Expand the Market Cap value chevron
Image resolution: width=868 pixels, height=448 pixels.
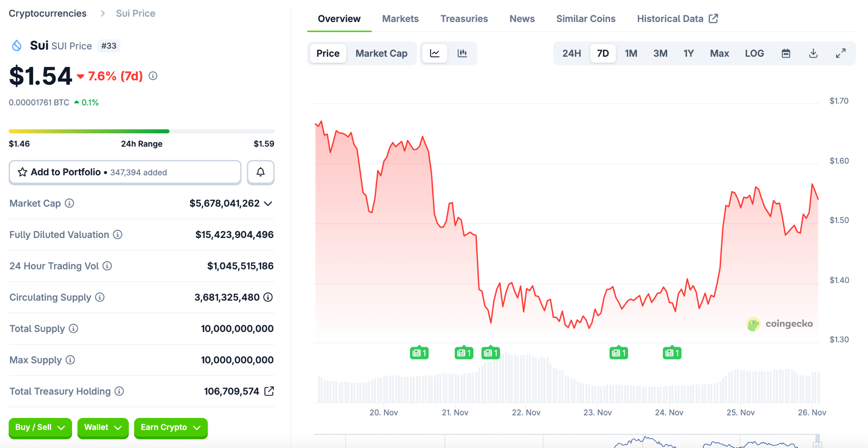point(268,204)
